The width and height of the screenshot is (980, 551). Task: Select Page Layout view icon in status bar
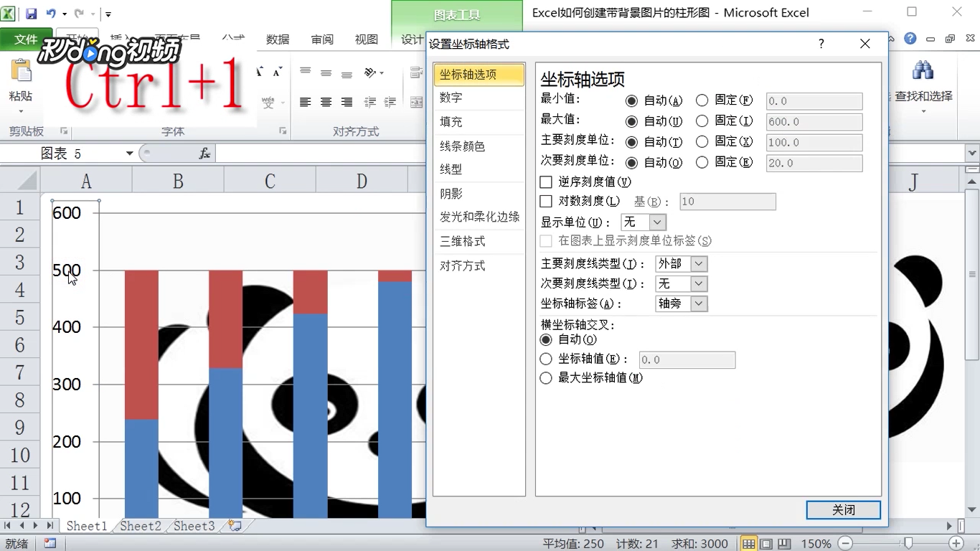pos(766,544)
